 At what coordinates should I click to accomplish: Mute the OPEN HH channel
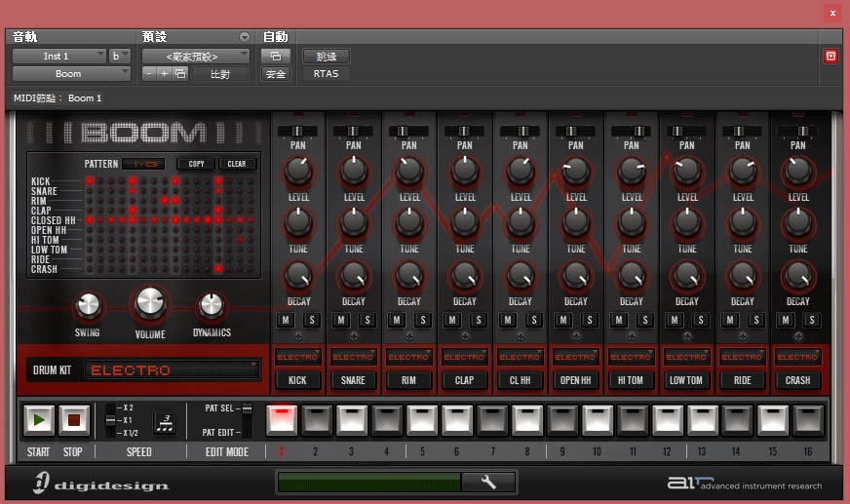[563, 321]
